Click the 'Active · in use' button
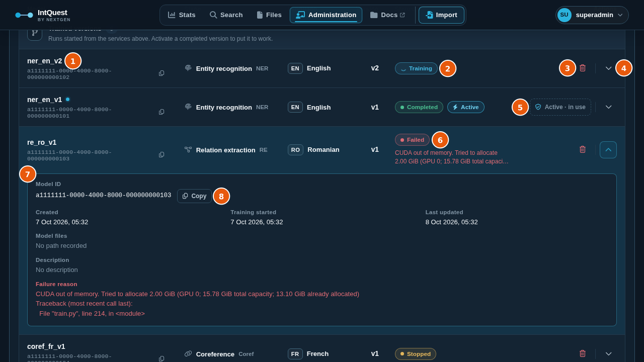This screenshot has width=644, height=362. (560, 107)
